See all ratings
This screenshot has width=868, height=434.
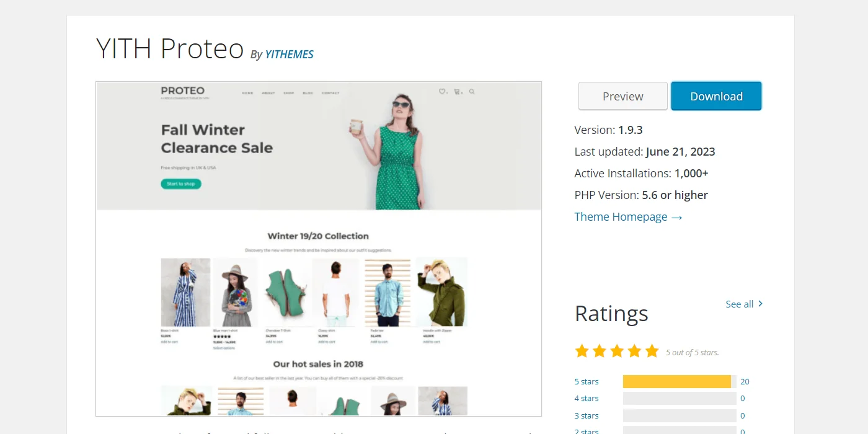(744, 304)
